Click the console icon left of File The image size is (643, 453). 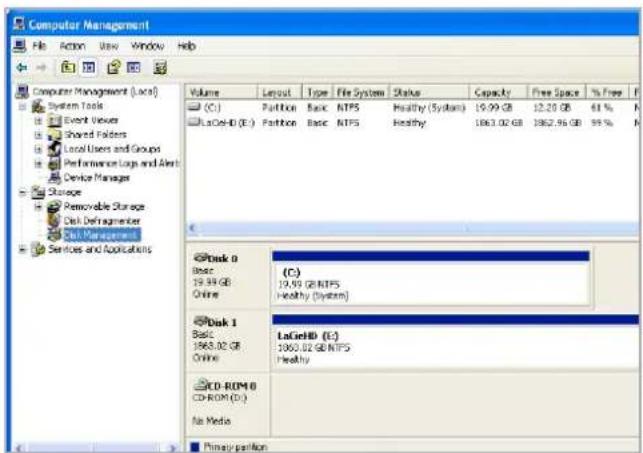(19, 46)
